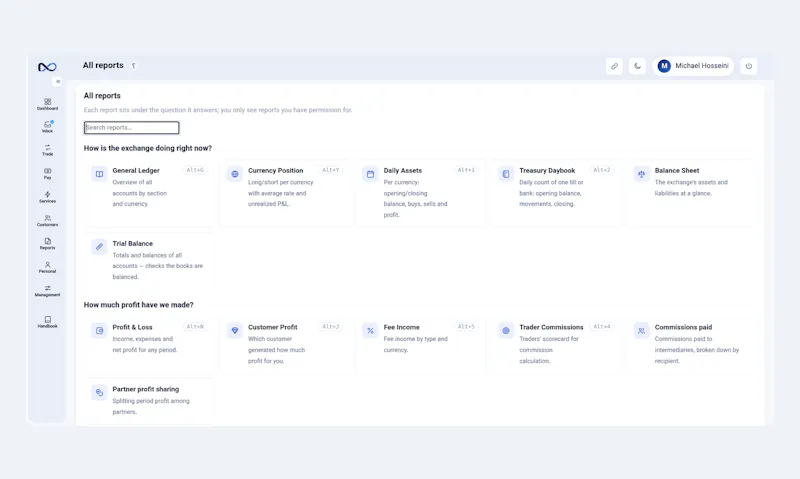Collapse the sidebar with the double-chevron

tap(58, 81)
